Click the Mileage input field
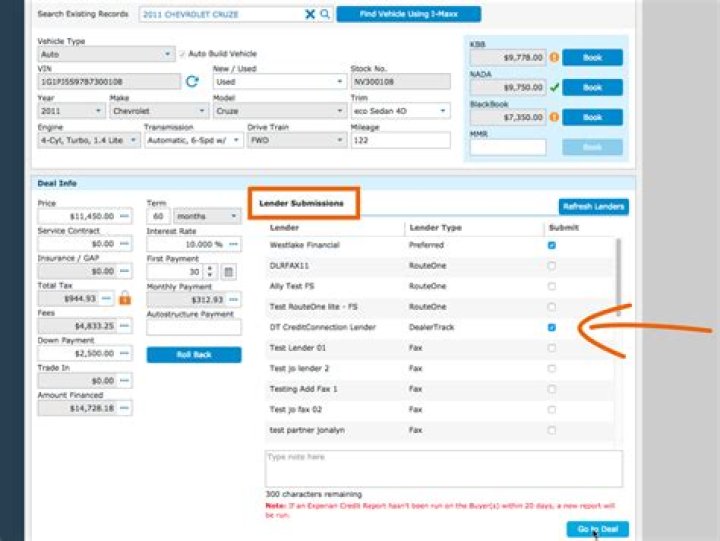 click(x=400, y=140)
